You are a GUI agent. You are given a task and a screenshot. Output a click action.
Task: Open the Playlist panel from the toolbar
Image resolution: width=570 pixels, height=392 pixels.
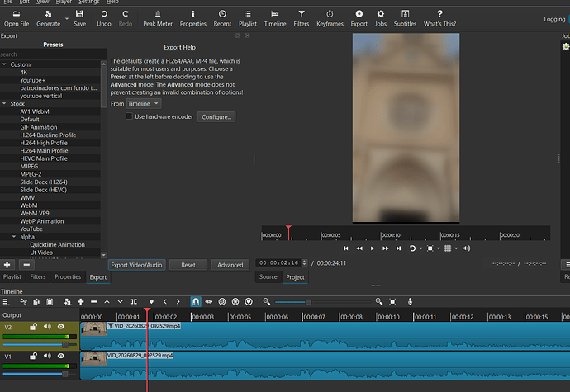(248, 18)
